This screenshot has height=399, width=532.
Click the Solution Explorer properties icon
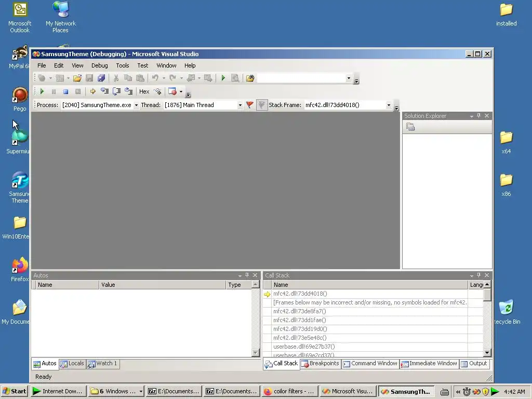coord(410,127)
